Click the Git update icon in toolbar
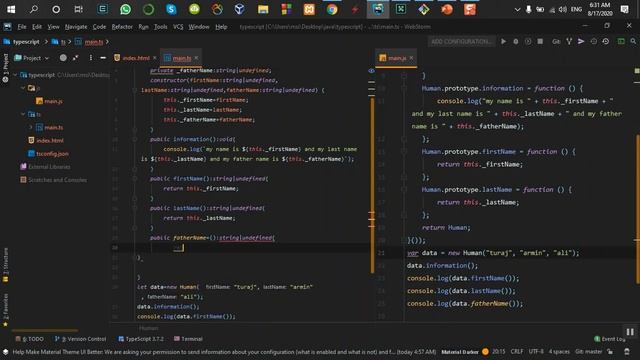The height and width of the screenshot is (360, 640). coord(569,41)
